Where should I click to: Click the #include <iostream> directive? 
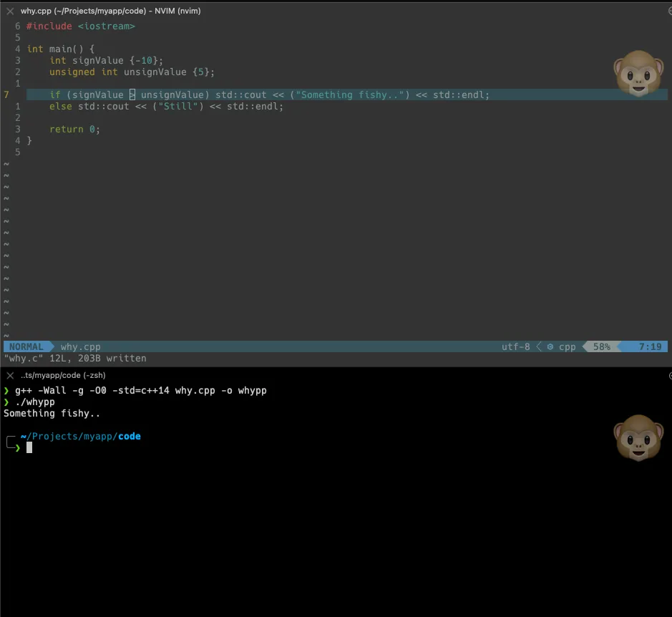[x=81, y=26]
